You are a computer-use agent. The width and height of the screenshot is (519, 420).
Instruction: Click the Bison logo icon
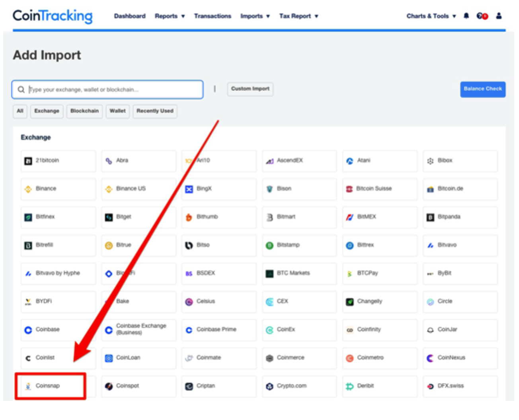click(x=269, y=189)
